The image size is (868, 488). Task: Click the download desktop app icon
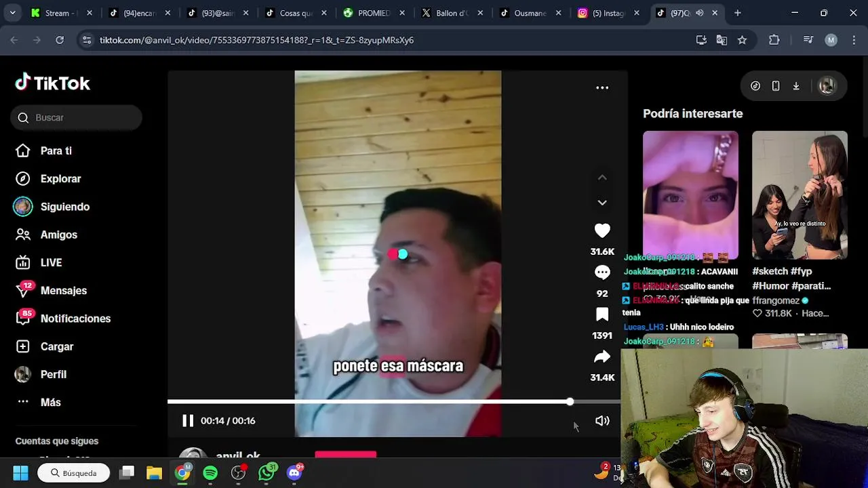tap(796, 86)
